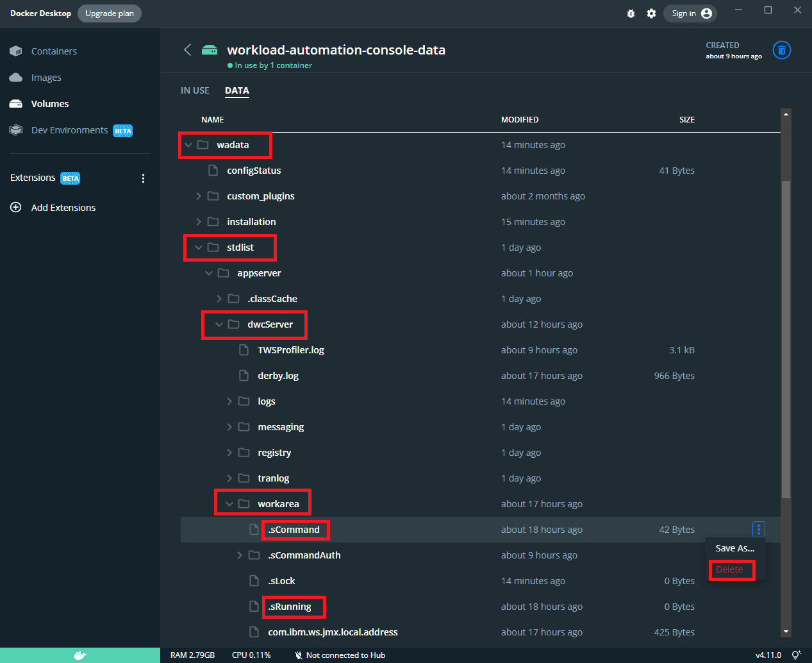Collapse the wadata folder
Viewport: 812px width, 663px height.
pyautogui.click(x=188, y=145)
